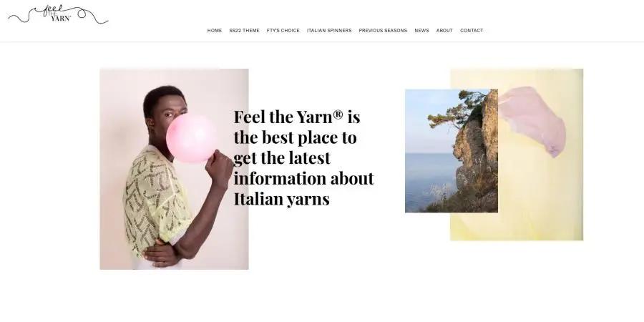Click the 'Italian yarns' headline text
The image size is (644, 322).
point(282,199)
